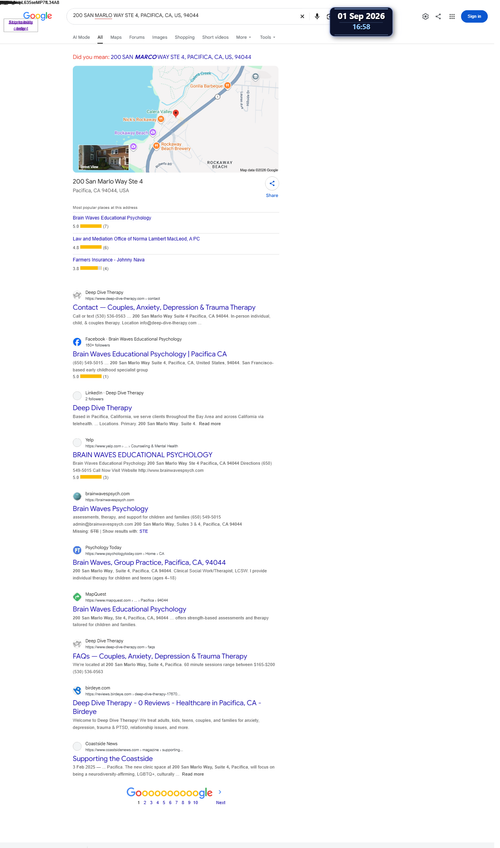
Task: Click brainwavespsych.com globe favicon
Action: tap(77, 496)
